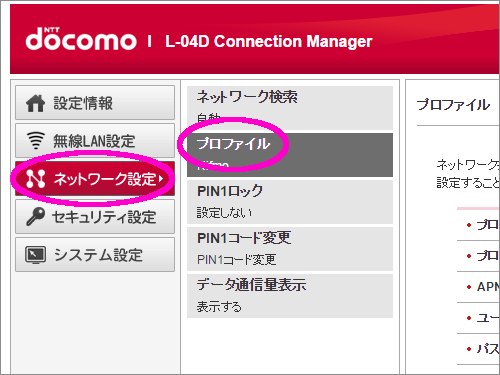Viewport: 500px width, 375px height.
Task: Open the PIN1コード変更 submenu item
Action: pos(290,249)
